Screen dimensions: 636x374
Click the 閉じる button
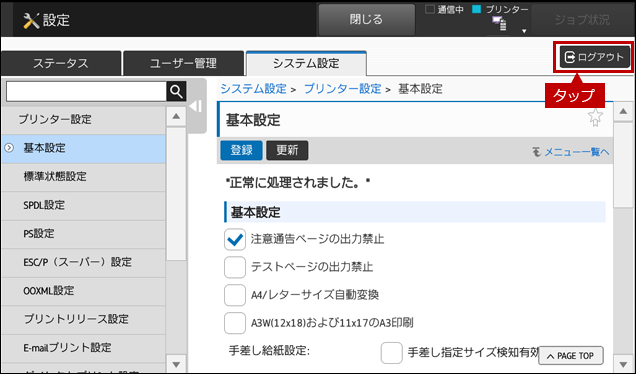click(x=366, y=19)
